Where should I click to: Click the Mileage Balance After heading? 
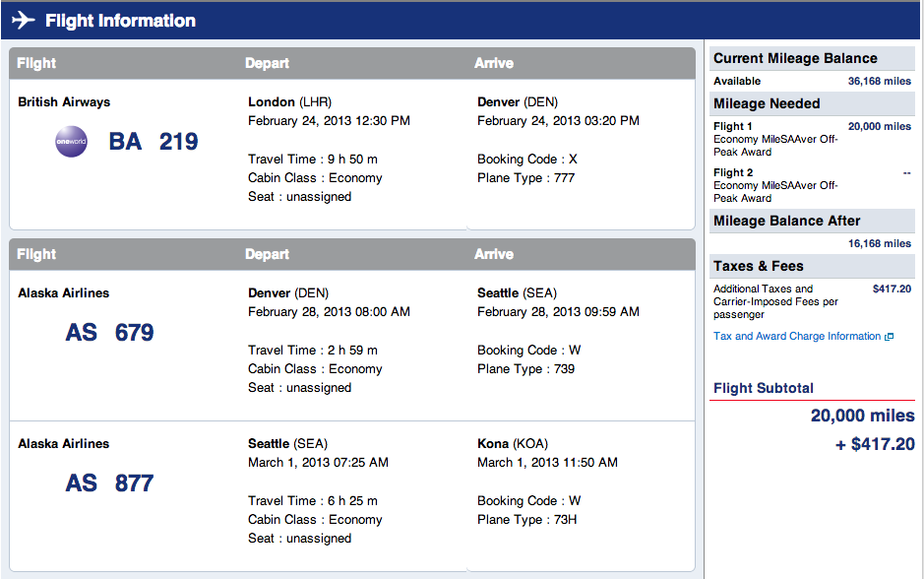coord(786,222)
